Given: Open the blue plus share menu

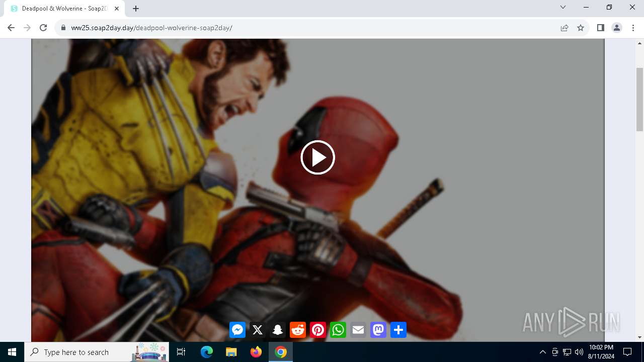Looking at the screenshot, I should click(398, 330).
